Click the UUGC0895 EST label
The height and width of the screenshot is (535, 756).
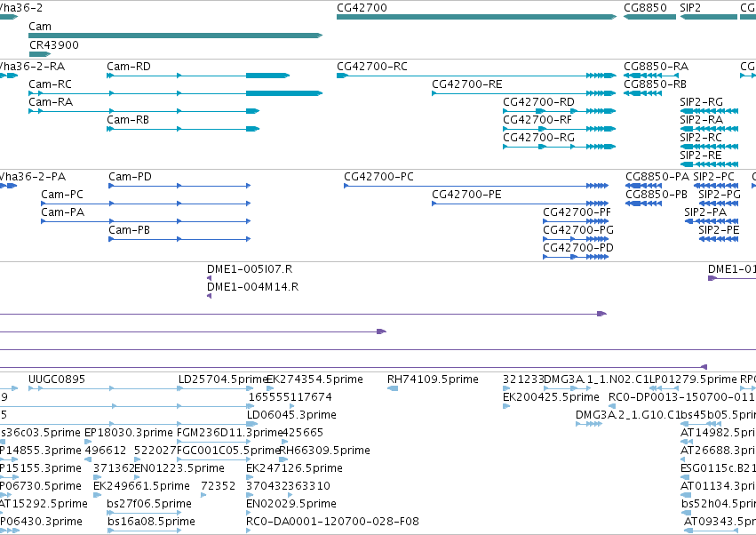coord(57,379)
